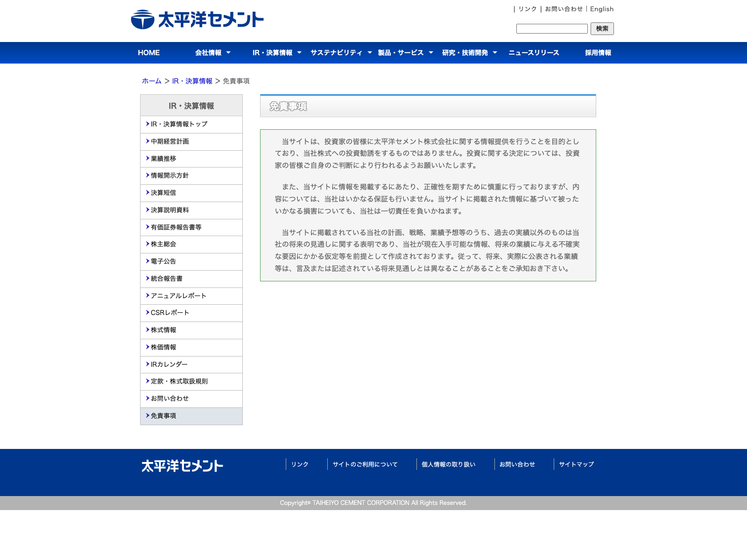Screen dimensions: 747x560
Task: Expand the 製品・サービス dropdown menu
Action: pos(405,53)
